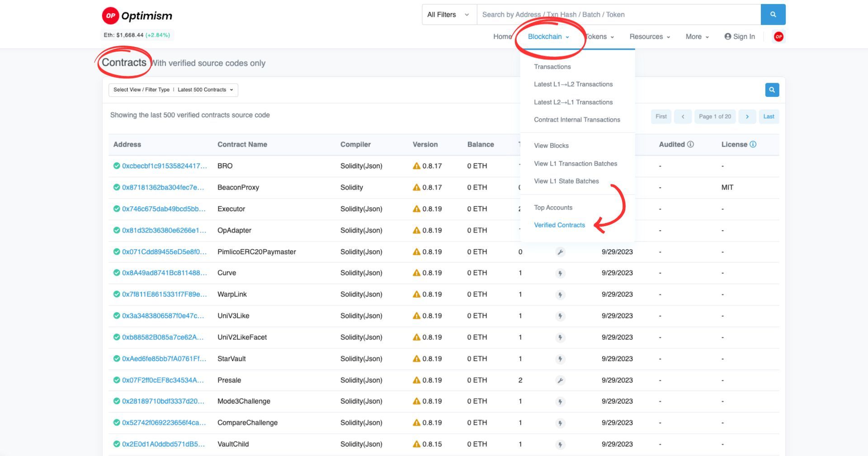868x456 pixels.
Task: Go to the next page with the right chevron
Action: pyautogui.click(x=747, y=116)
